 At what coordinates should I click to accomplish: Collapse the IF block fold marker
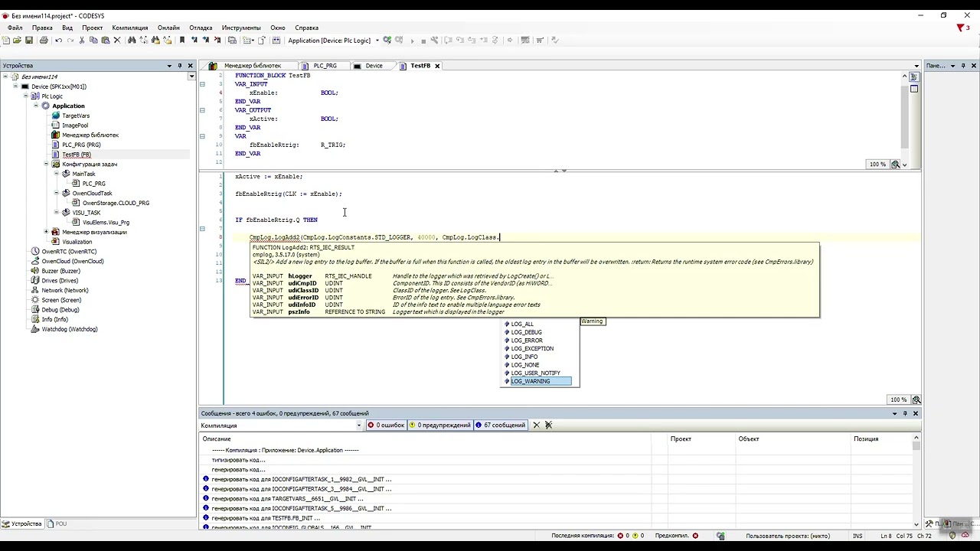point(202,229)
